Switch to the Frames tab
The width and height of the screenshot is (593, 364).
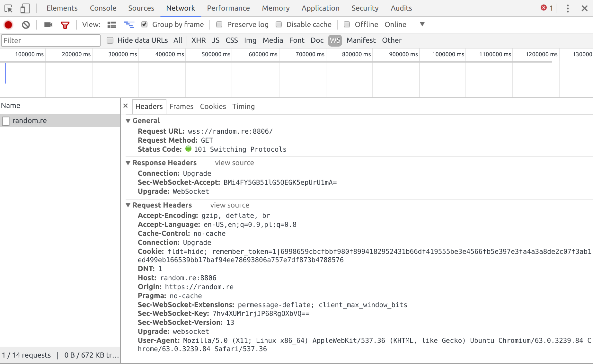[x=181, y=106]
